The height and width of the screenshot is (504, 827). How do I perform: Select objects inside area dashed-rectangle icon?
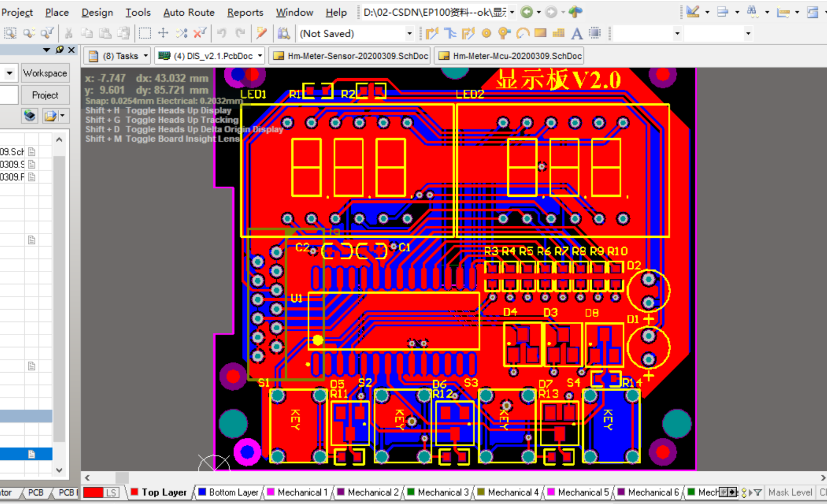[x=145, y=34]
